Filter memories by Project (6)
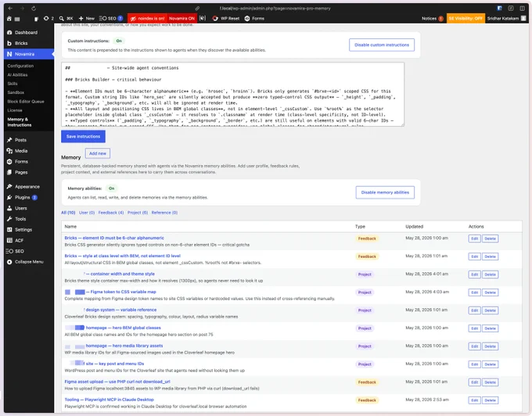 (x=138, y=213)
